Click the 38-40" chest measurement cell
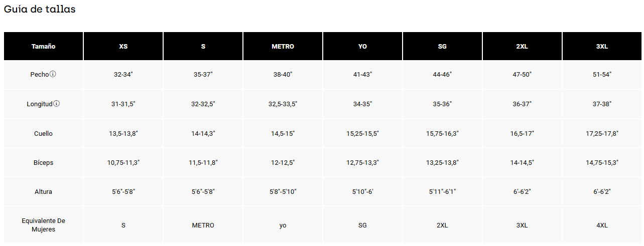 coord(283,74)
